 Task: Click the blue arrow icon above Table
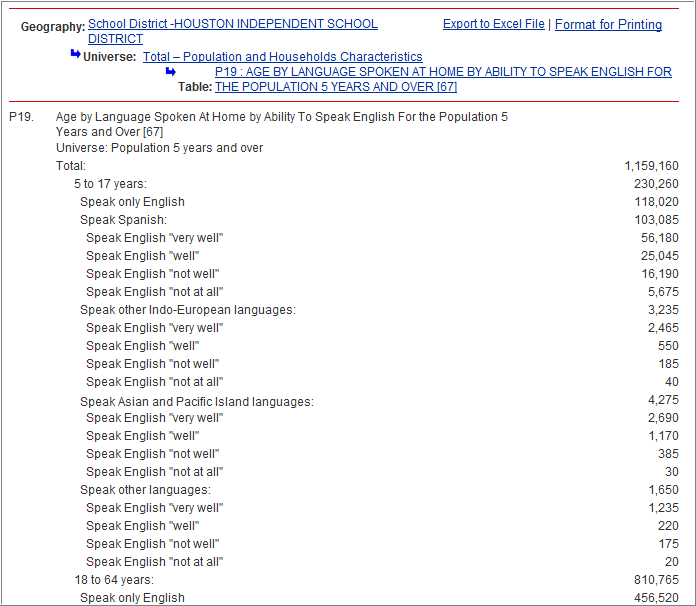pyautogui.click(x=171, y=71)
